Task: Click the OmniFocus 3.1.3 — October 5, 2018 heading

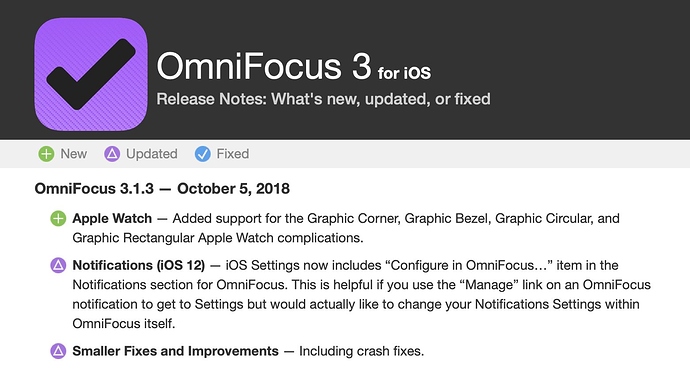Action: [x=162, y=189]
